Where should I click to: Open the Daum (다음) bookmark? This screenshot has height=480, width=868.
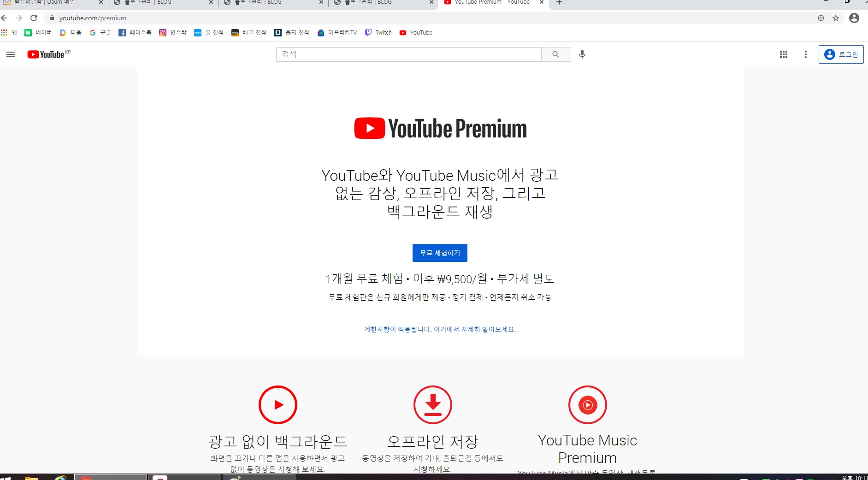(71, 32)
